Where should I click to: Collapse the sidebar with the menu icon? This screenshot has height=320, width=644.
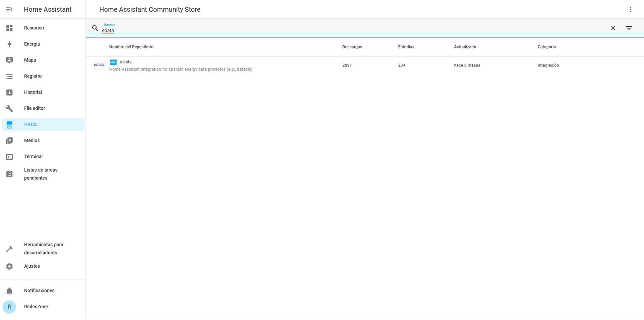tap(9, 9)
